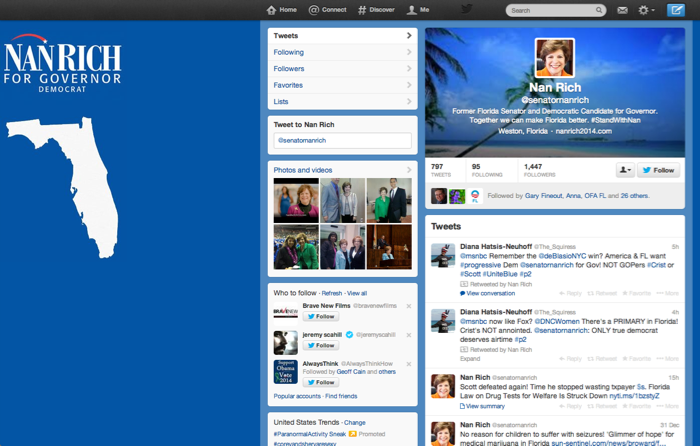Open #ParanormalActivity Sneak promoted trend
This screenshot has height=446, width=700.
[309, 434]
